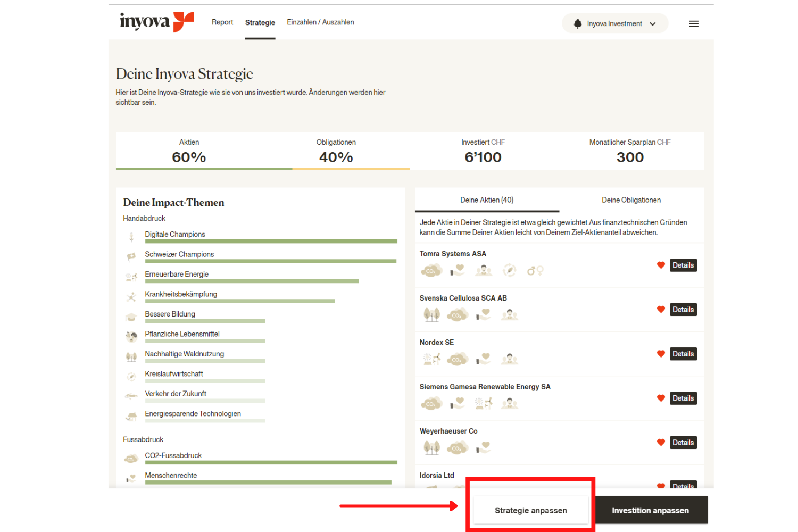Viewport: 798px width, 532px height.
Task: Go to Einzahlen / Auszahlen
Action: [x=320, y=22]
